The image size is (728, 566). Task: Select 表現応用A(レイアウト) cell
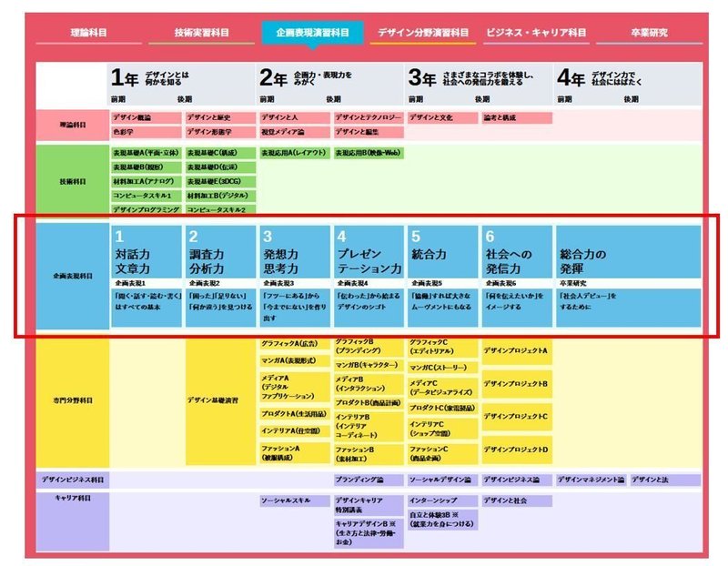point(295,153)
